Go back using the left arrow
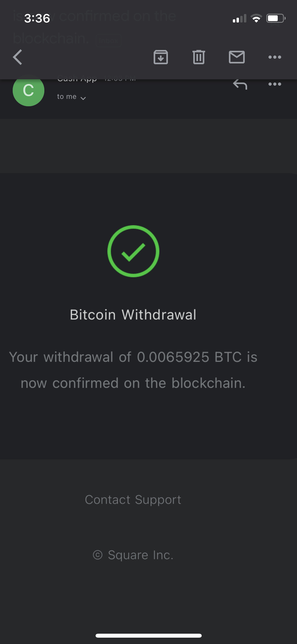 [17, 57]
